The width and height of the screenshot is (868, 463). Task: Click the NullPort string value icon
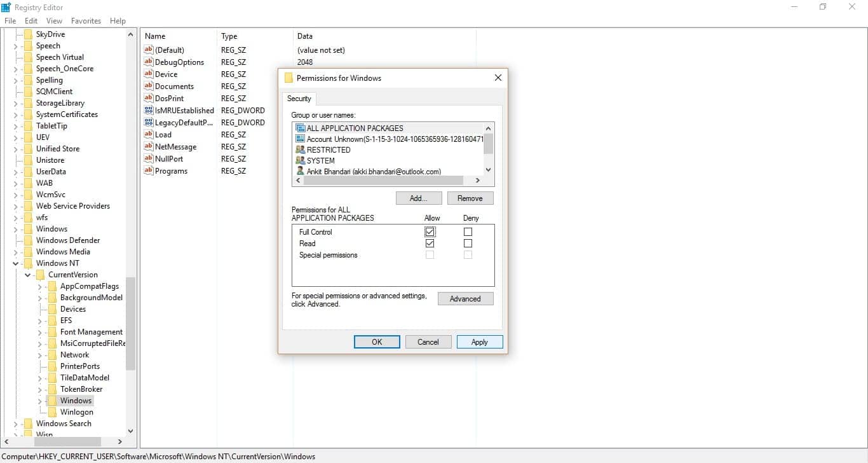tap(149, 159)
